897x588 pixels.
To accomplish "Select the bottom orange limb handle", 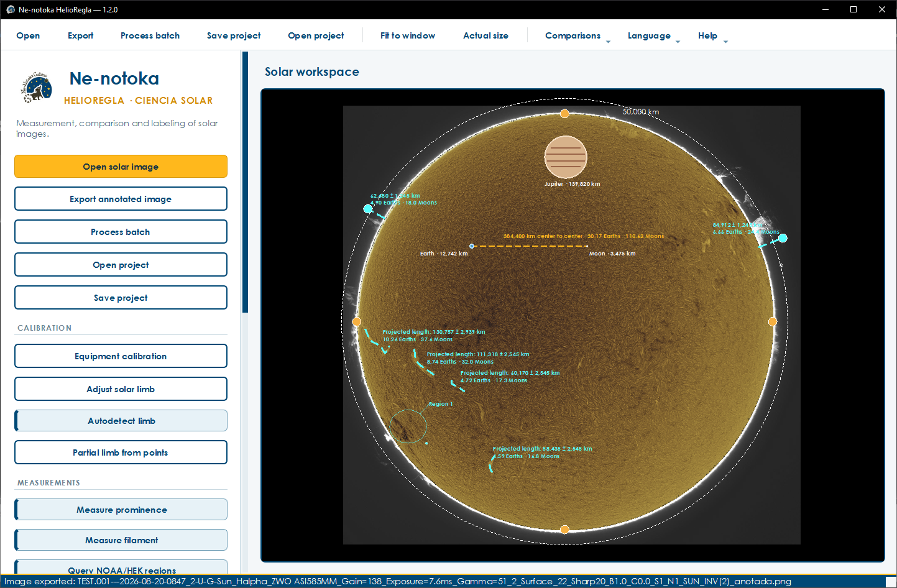I will pyautogui.click(x=564, y=530).
